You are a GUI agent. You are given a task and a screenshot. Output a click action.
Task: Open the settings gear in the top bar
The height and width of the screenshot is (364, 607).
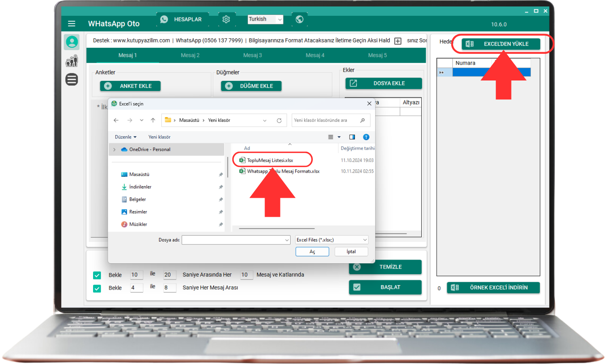click(x=226, y=19)
